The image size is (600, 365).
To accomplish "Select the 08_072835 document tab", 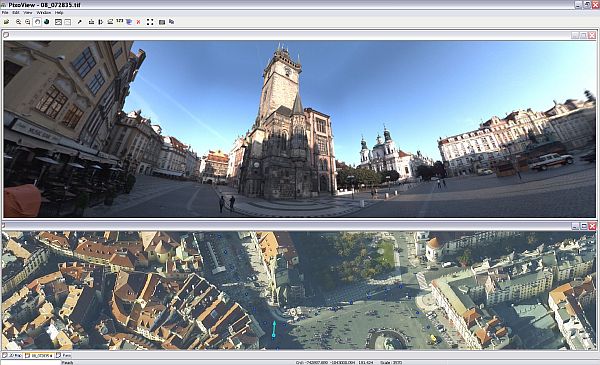I will point(40,355).
